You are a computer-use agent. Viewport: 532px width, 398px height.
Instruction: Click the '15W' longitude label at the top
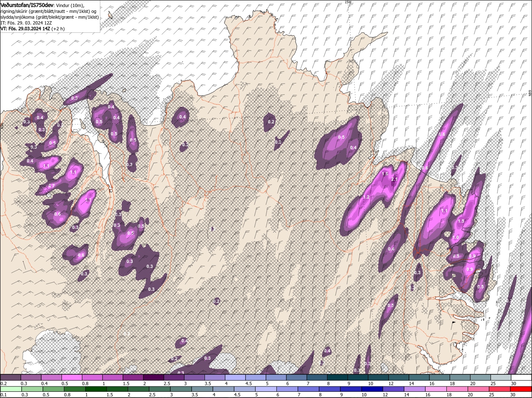tap(348, 2)
